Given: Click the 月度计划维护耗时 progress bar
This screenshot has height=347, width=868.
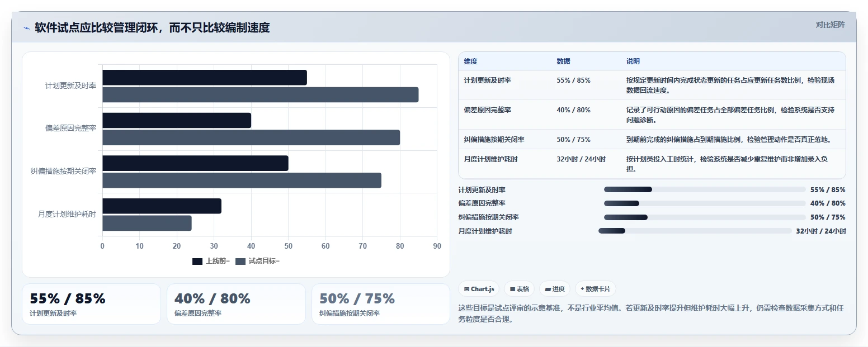Looking at the screenshot, I should pyautogui.click(x=695, y=231).
